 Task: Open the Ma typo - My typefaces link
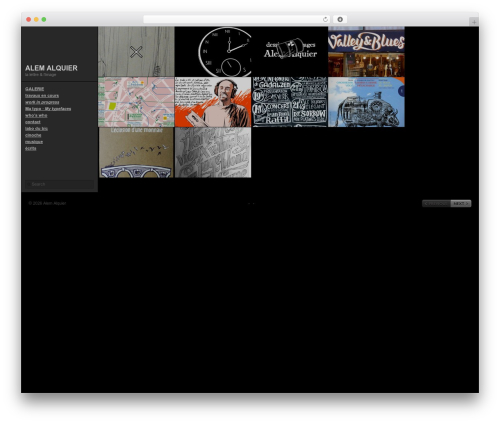(x=48, y=109)
